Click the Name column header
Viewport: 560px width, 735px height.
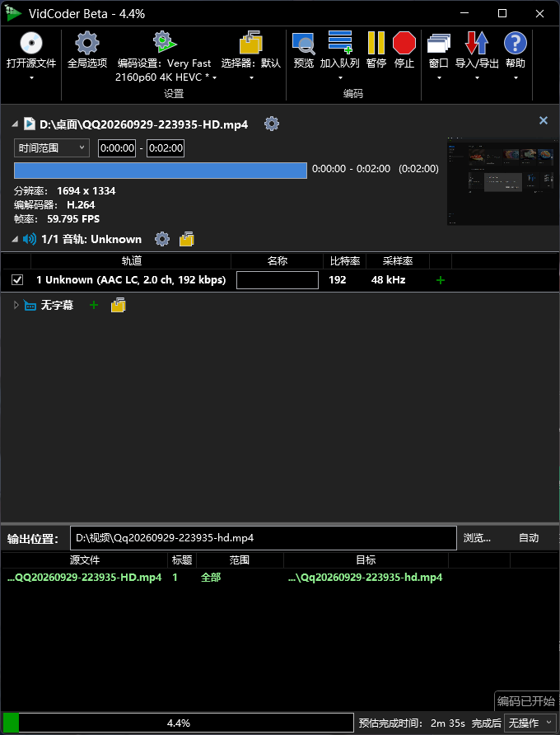(277, 261)
